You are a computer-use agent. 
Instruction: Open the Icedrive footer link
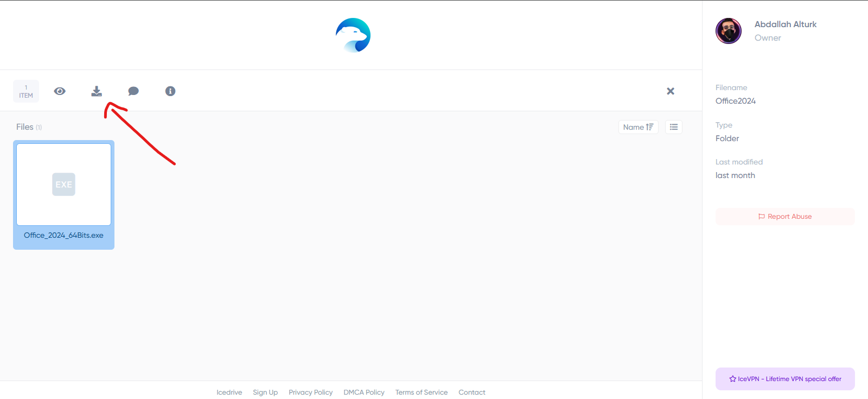229,392
